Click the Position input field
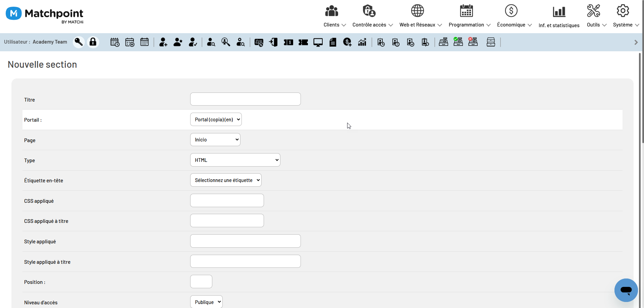Image resolution: width=644 pixels, height=308 pixels. point(201,282)
